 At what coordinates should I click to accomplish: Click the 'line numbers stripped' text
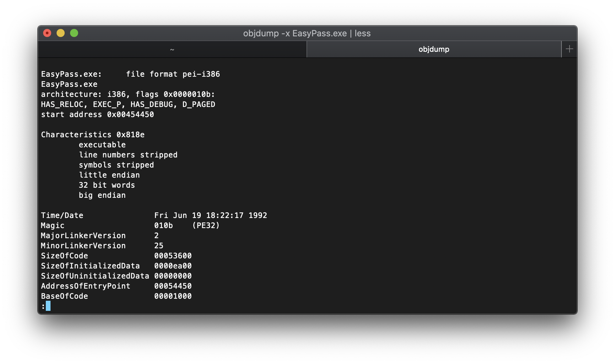[x=128, y=155]
